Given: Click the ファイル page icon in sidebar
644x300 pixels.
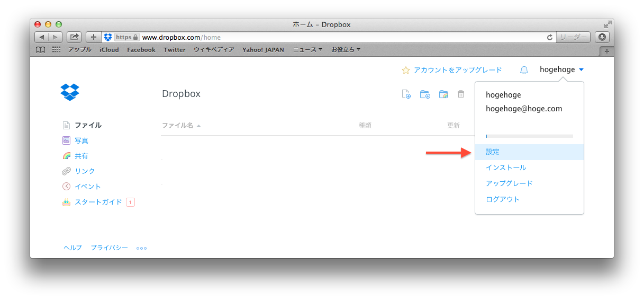Looking at the screenshot, I should coord(66,126).
